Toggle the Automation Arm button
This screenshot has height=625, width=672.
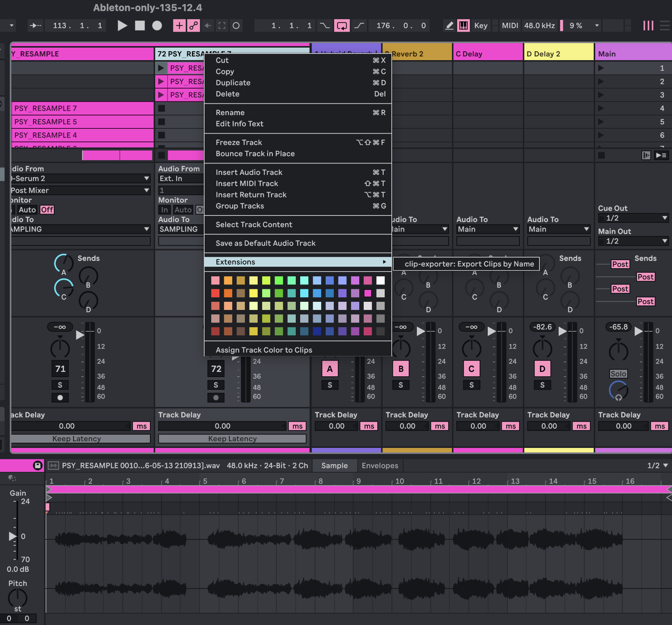193,25
